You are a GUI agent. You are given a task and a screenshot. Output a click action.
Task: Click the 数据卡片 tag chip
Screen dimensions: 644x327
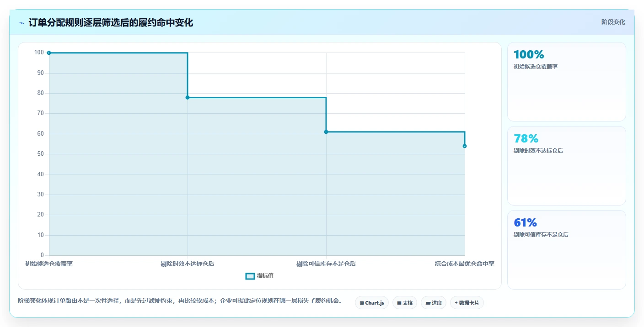coord(467,303)
